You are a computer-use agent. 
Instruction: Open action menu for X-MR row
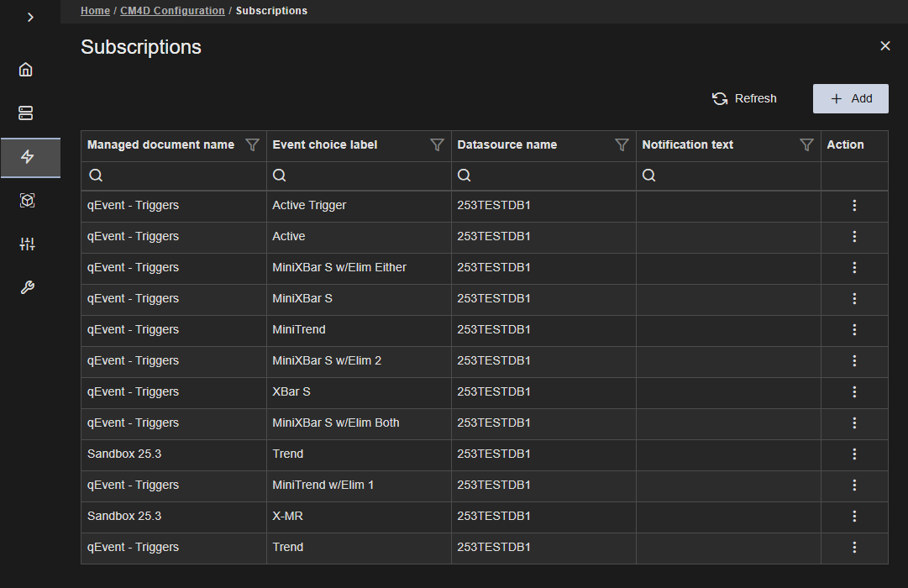(x=854, y=517)
